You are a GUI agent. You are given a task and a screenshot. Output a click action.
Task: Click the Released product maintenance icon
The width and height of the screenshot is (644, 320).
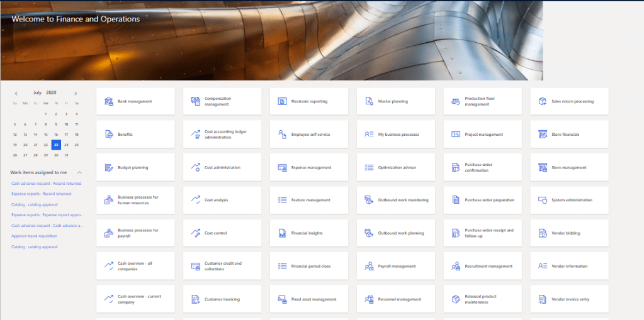click(x=456, y=299)
